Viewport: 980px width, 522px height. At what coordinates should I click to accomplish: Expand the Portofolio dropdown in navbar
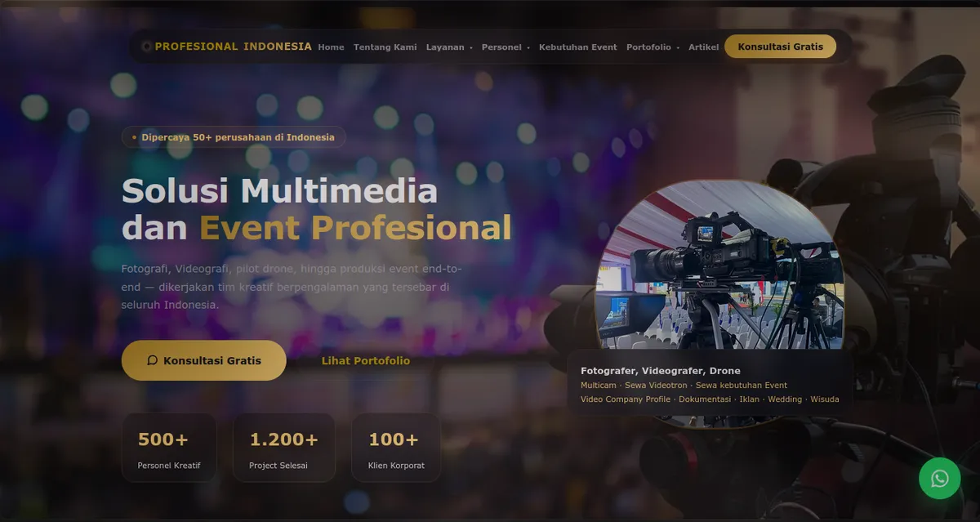point(653,47)
